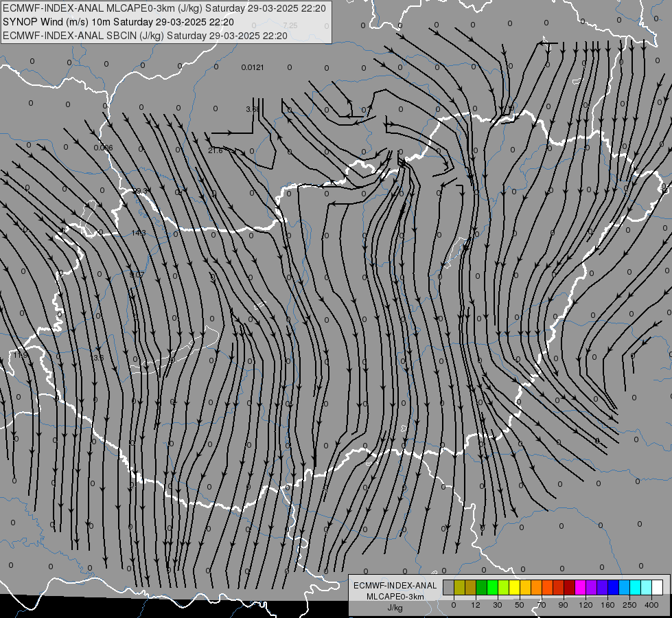
Task: Click the legend tick label 90
Action: (x=563, y=606)
